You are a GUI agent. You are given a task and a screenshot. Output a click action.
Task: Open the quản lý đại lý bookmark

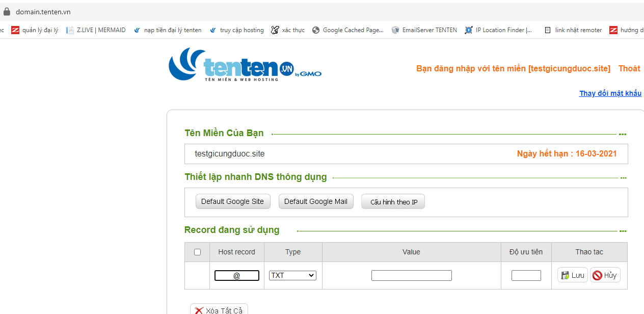[x=35, y=30]
